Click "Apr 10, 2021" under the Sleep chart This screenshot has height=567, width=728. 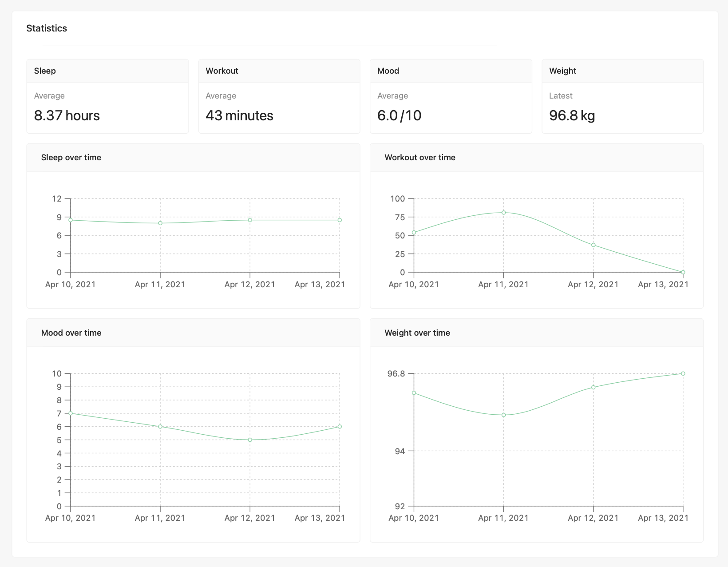(71, 285)
